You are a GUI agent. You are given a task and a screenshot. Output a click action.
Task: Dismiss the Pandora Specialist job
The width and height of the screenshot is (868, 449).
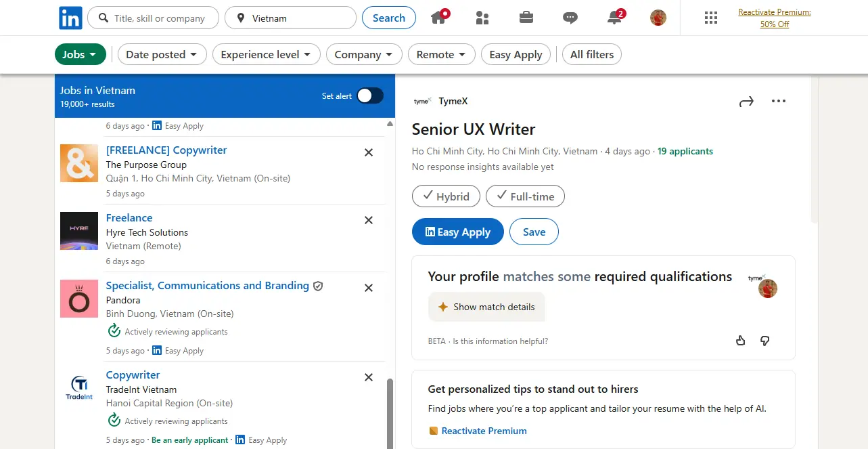coord(369,288)
